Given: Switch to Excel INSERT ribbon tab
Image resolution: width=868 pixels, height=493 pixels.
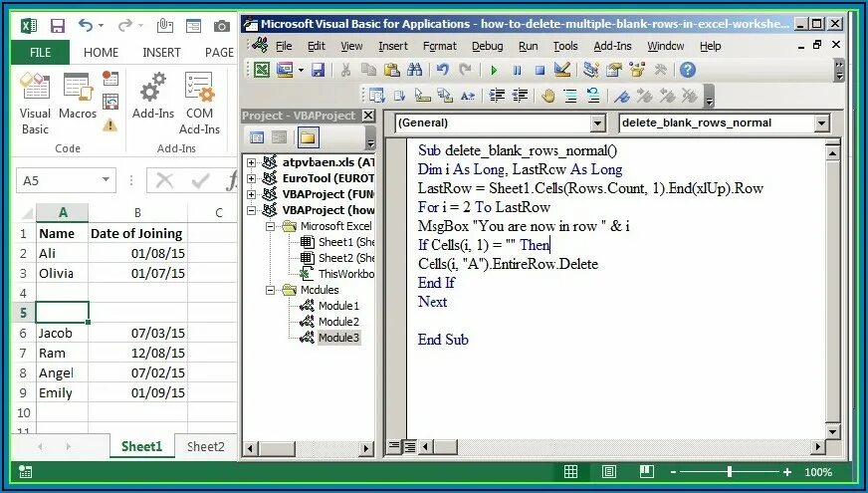Looking at the screenshot, I should point(161,53).
